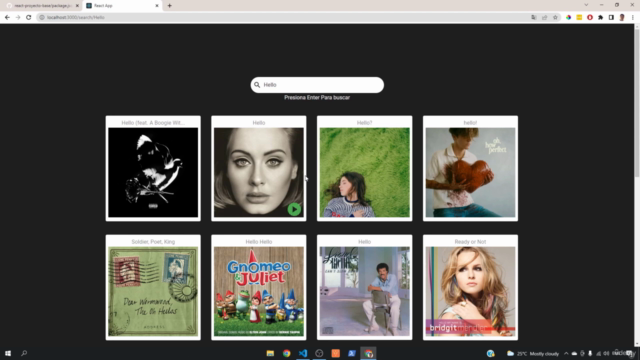The width and height of the screenshot is (640, 360).
Task: Open Windows taskbar search
Action: coord(24,353)
